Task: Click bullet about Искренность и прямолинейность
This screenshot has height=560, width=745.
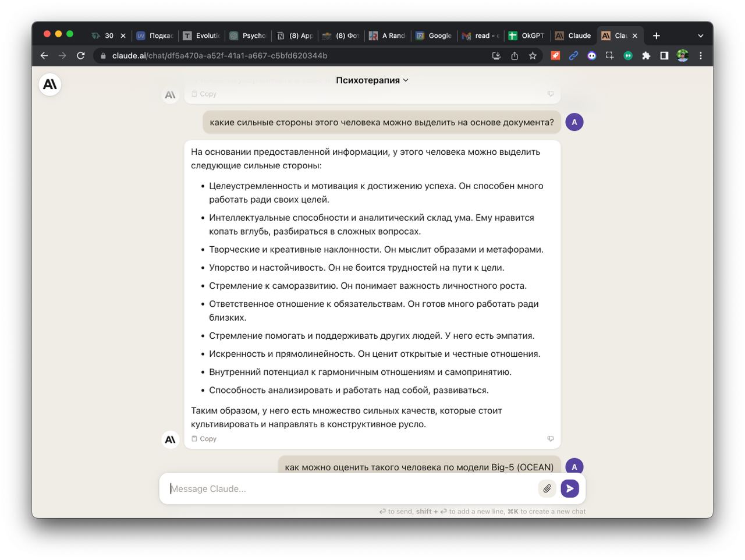Action: point(374,354)
